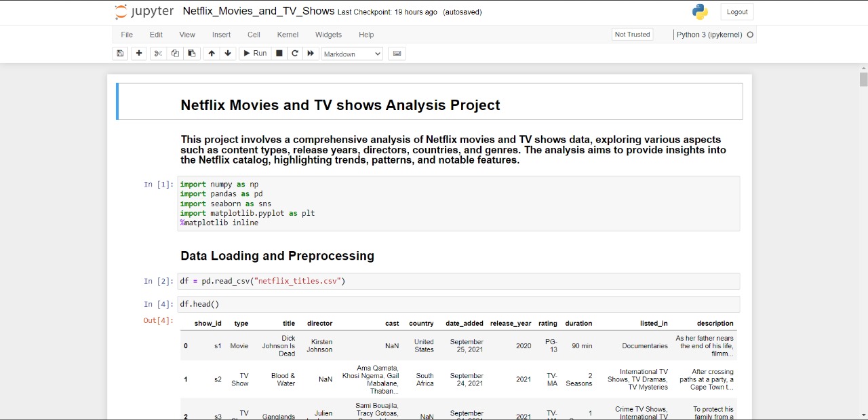Viewport: 868px width, 420px height.
Task: Click the 90 min duration cell
Action: [x=582, y=346]
